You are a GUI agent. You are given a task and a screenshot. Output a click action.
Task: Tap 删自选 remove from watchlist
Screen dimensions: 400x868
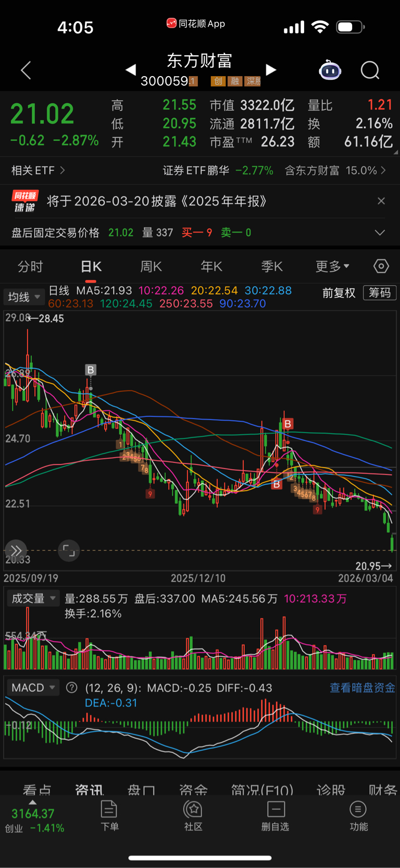click(275, 816)
